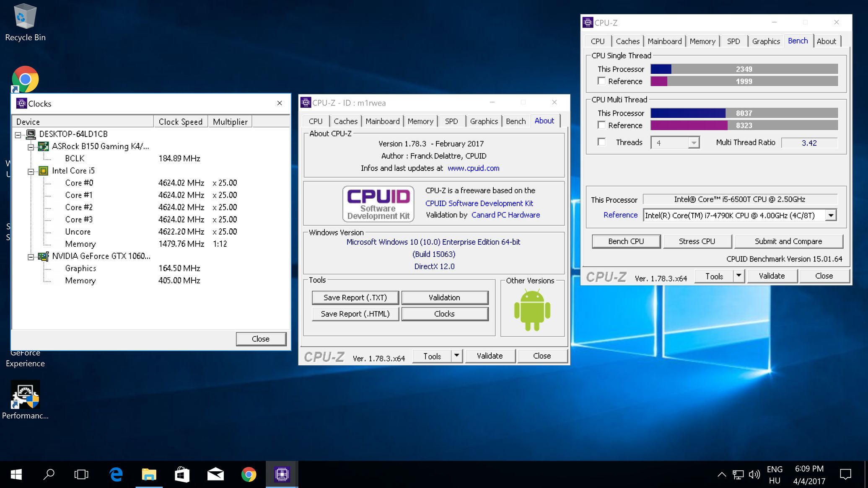Open the network status tray icon
The width and height of the screenshot is (868, 488).
tap(738, 475)
